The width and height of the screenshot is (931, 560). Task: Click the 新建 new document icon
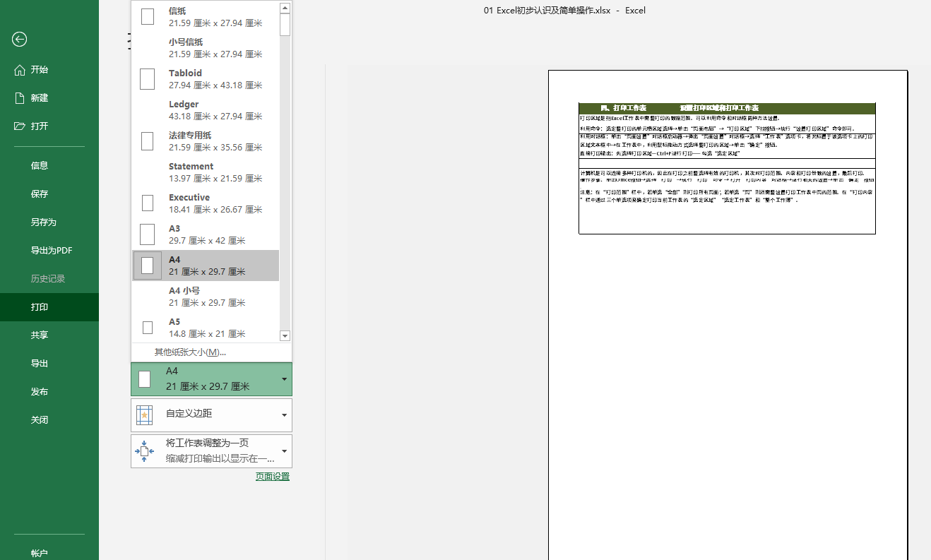coord(20,98)
